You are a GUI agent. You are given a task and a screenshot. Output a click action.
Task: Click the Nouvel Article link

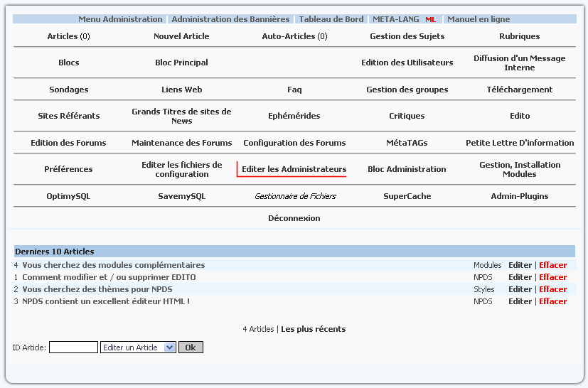click(181, 36)
